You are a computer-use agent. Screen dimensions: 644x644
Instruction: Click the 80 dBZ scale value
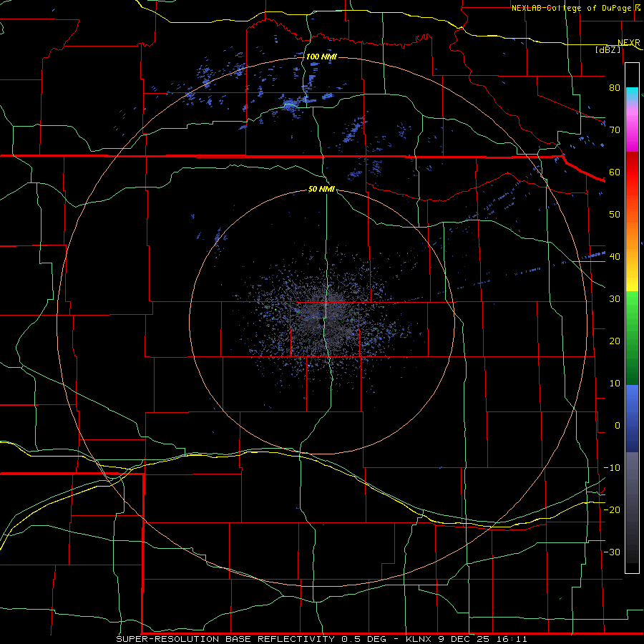coord(615,88)
